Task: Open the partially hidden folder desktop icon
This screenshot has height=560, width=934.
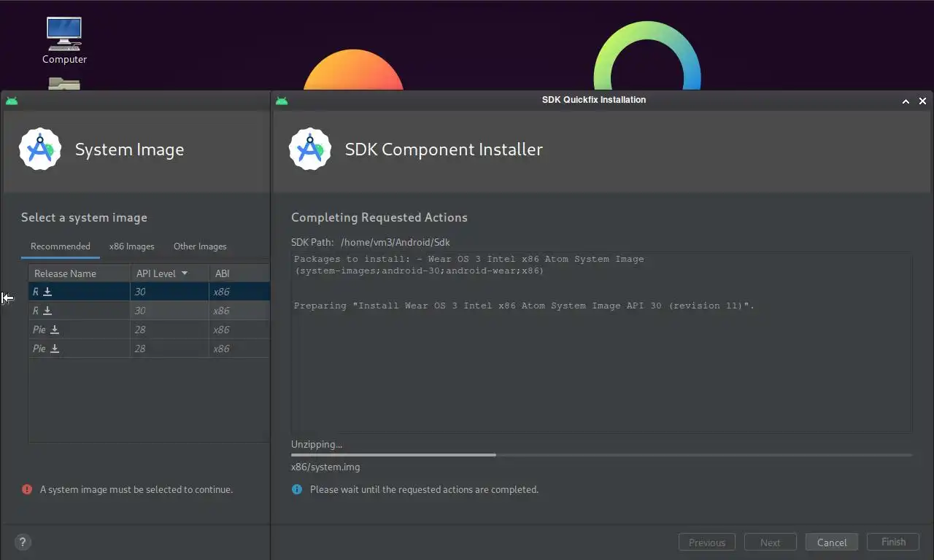Action: pyautogui.click(x=64, y=83)
